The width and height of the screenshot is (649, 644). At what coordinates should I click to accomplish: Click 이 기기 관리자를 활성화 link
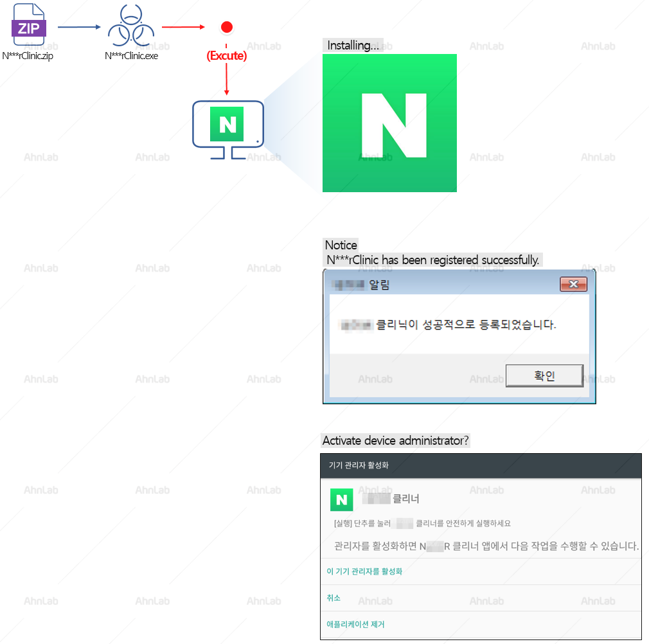[x=364, y=571]
